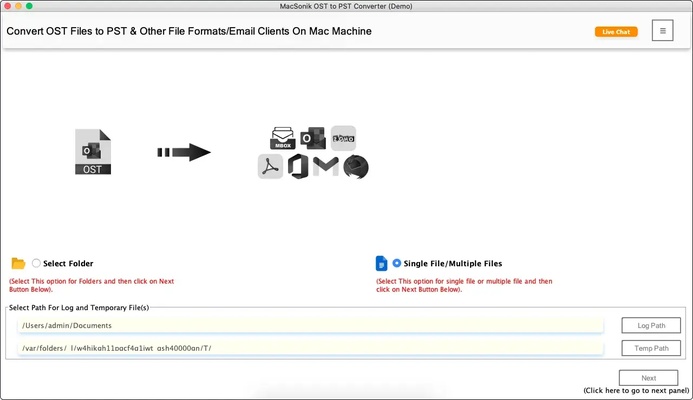This screenshot has width=693, height=400.
Task: Click the red single file hint text
Action: pos(464,285)
